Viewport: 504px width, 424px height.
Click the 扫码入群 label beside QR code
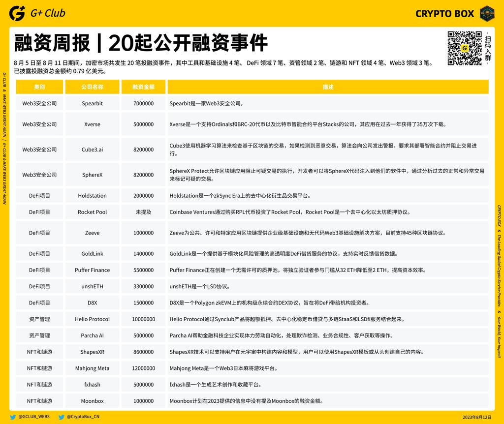click(488, 48)
